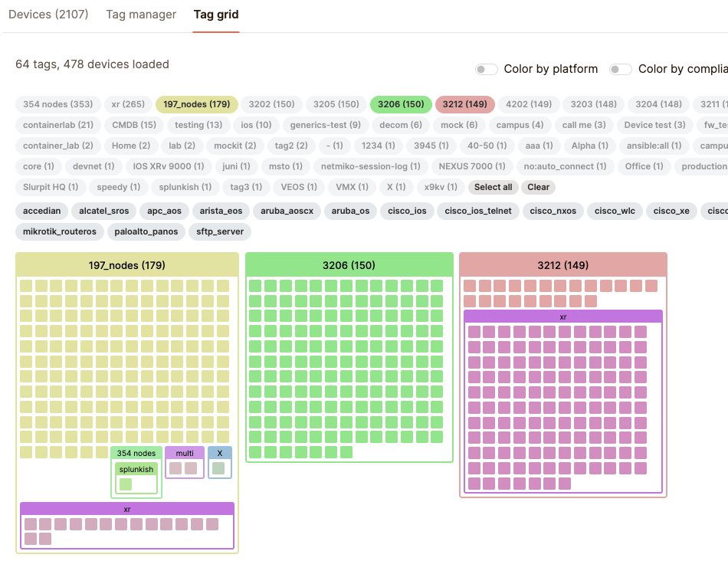Click first device square in multi group
Image resolution: width=728 pixels, height=561 pixels.
tap(175, 467)
